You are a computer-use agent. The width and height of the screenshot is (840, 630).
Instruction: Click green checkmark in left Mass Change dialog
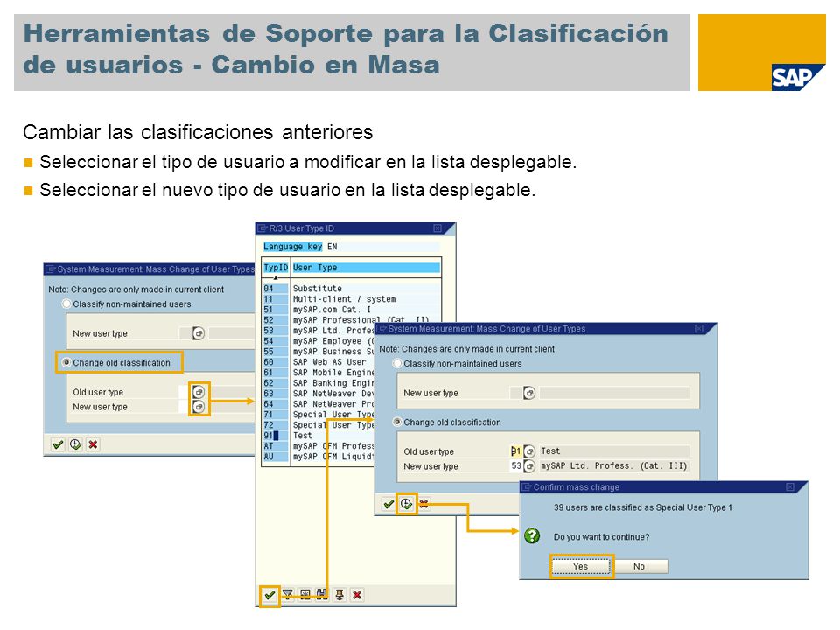coord(58,444)
